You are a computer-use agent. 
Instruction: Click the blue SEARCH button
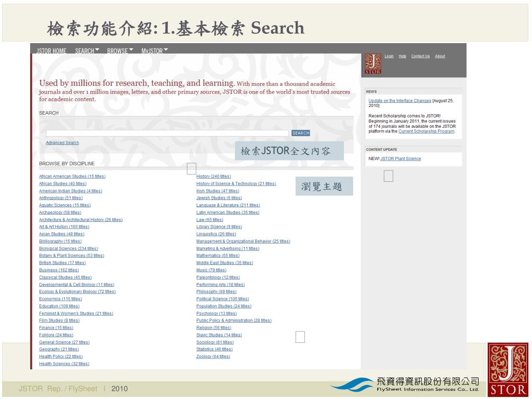[x=301, y=134]
